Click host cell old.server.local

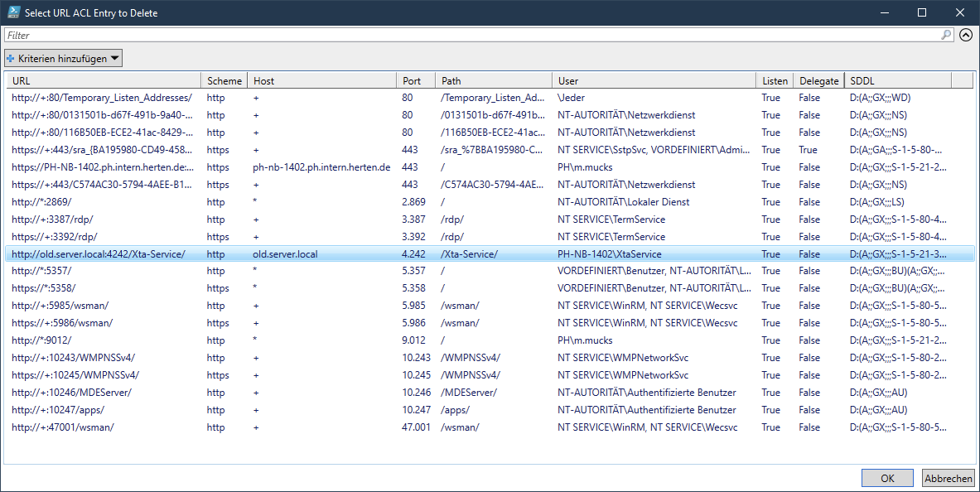(285, 253)
